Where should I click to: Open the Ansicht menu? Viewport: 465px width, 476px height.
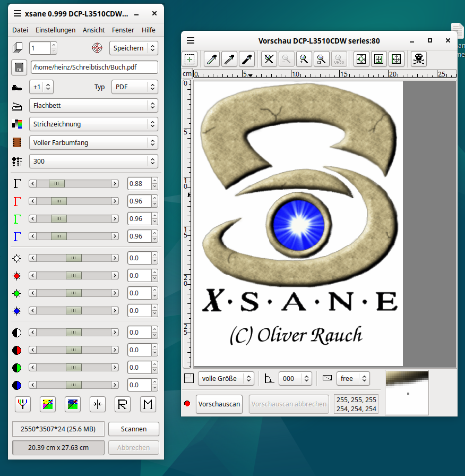[x=94, y=30]
